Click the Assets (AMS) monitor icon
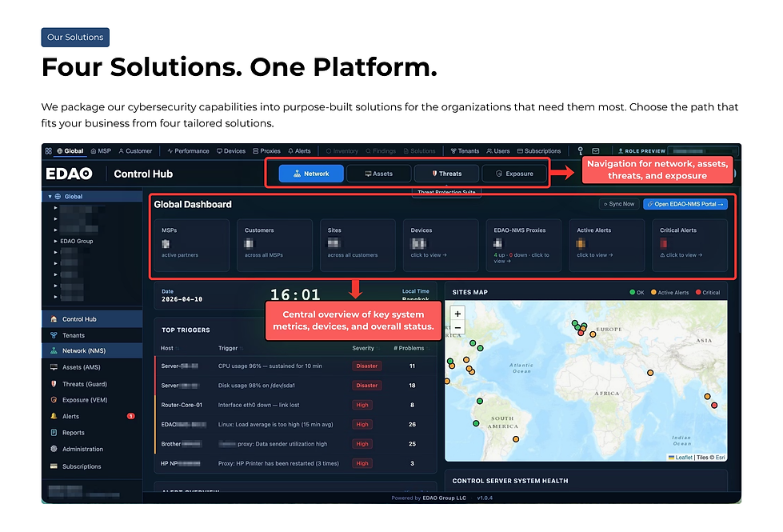 pos(54,367)
